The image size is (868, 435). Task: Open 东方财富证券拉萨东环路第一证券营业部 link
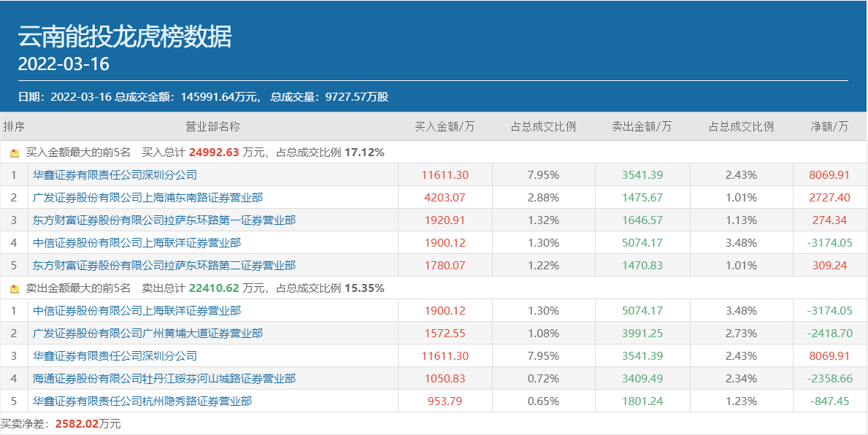pyautogui.click(x=164, y=220)
